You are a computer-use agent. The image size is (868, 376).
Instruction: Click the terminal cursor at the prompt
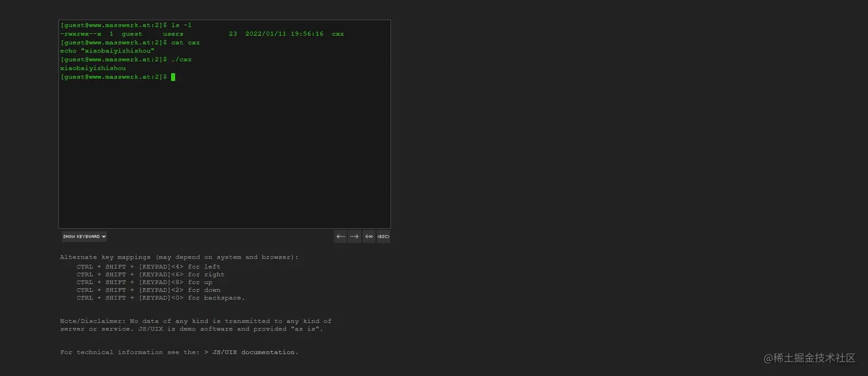click(x=173, y=77)
